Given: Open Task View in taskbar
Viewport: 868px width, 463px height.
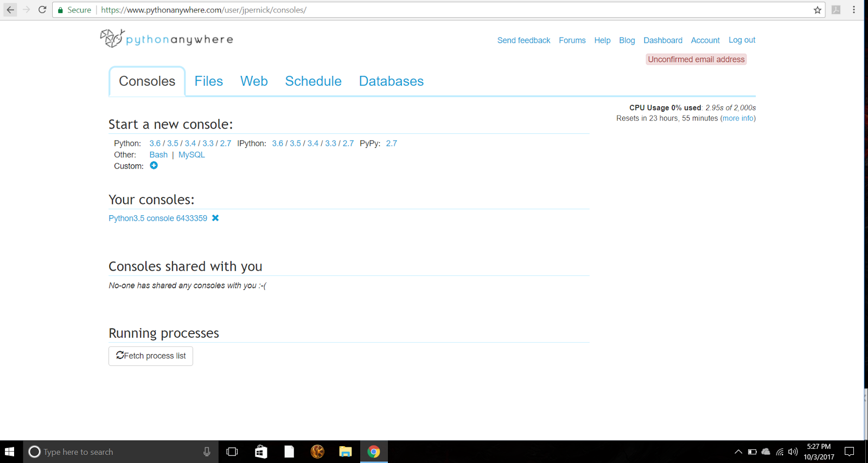Looking at the screenshot, I should pyautogui.click(x=232, y=452).
